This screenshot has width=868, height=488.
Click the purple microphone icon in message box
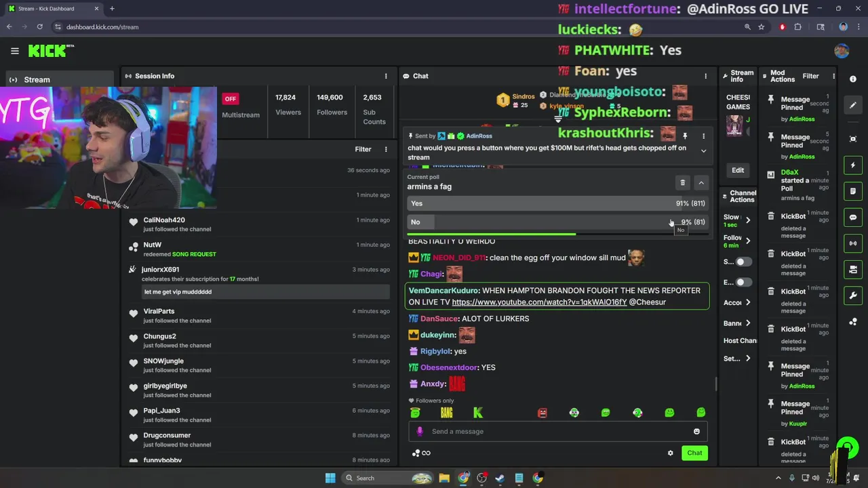point(420,431)
